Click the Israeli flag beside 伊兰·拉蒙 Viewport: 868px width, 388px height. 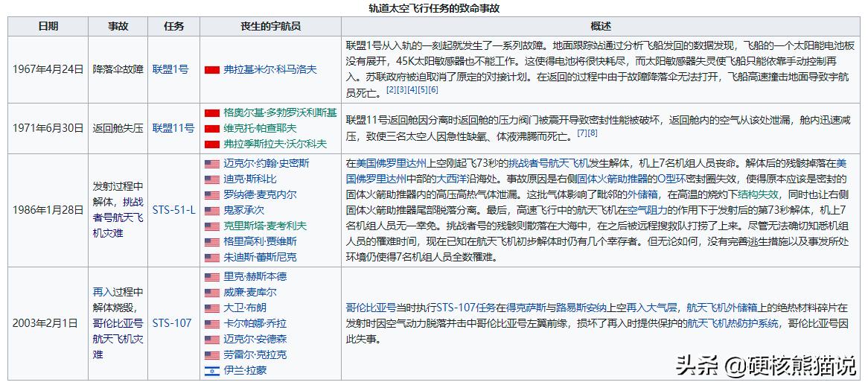point(212,370)
